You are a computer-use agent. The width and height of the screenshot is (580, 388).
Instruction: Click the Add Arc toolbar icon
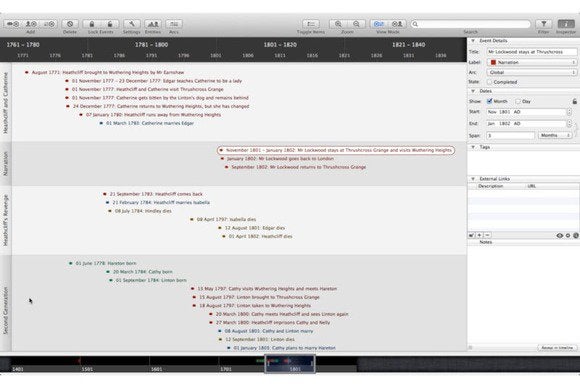[x=49, y=24]
